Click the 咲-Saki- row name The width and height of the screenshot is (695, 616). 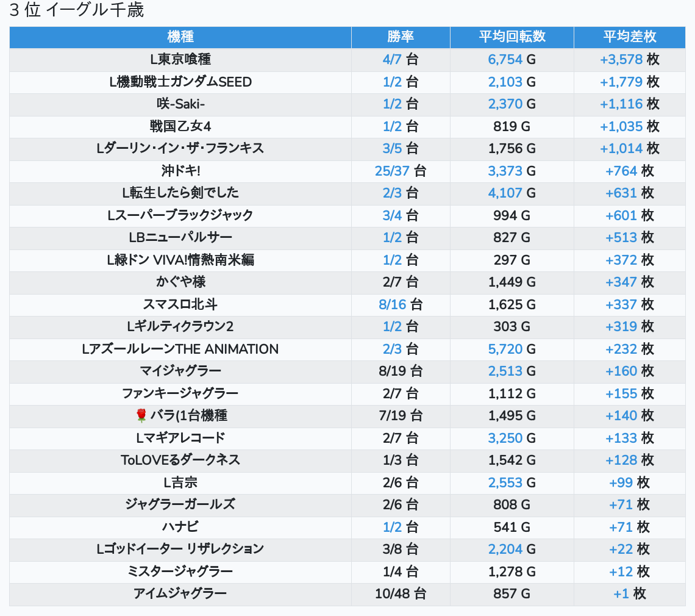pos(180,104)
